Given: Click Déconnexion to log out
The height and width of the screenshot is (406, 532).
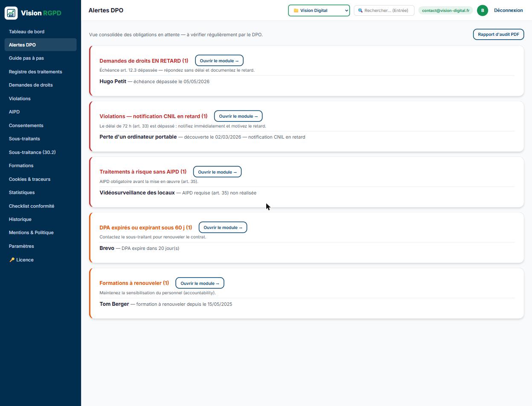Looking at the screenshot, I should [508, 10].
